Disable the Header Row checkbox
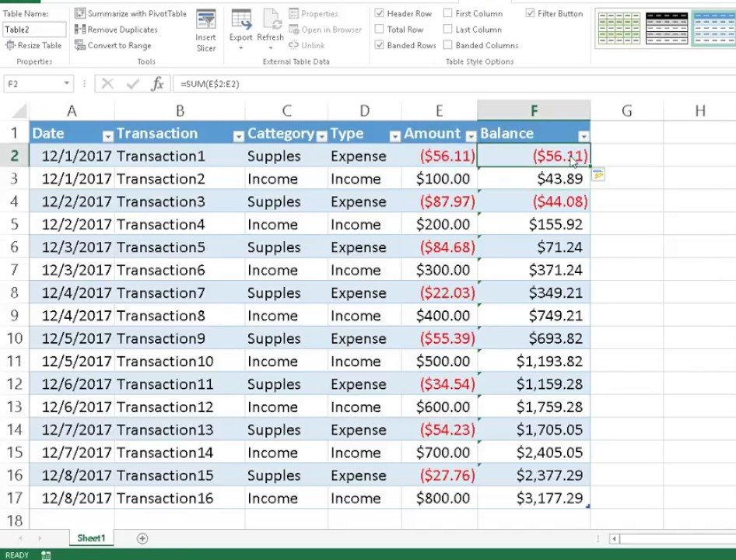 click(380, 14)
